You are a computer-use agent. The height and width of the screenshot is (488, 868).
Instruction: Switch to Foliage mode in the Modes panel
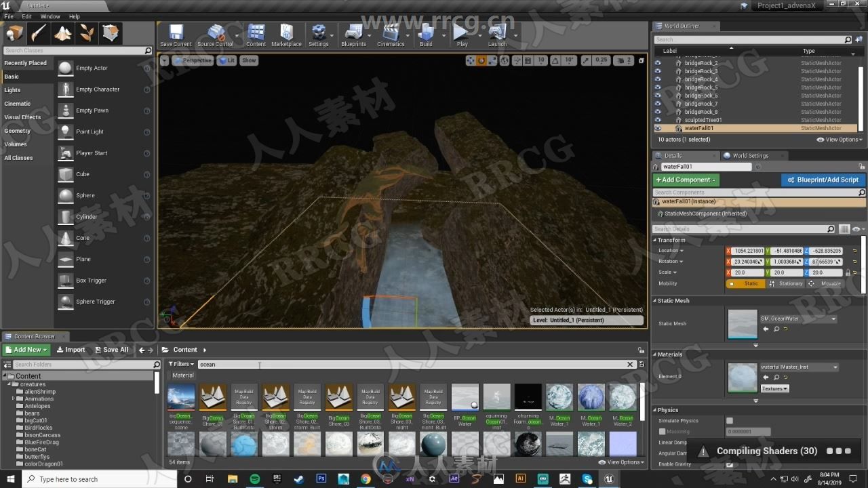[x=87, y=33]
